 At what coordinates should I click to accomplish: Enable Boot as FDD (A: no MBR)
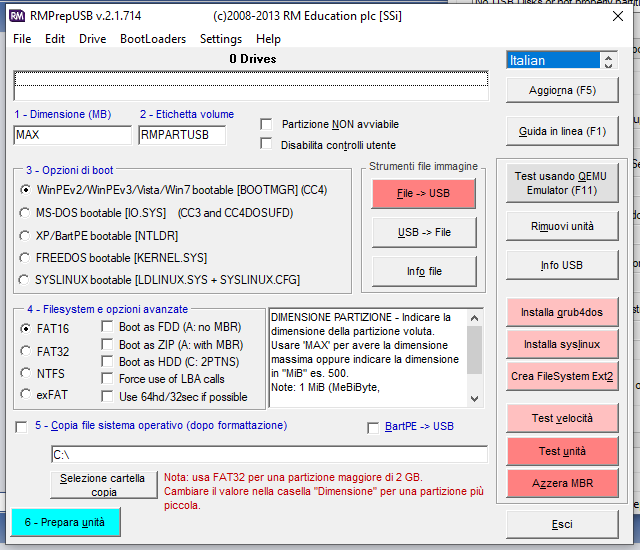[x=107, y=326]
